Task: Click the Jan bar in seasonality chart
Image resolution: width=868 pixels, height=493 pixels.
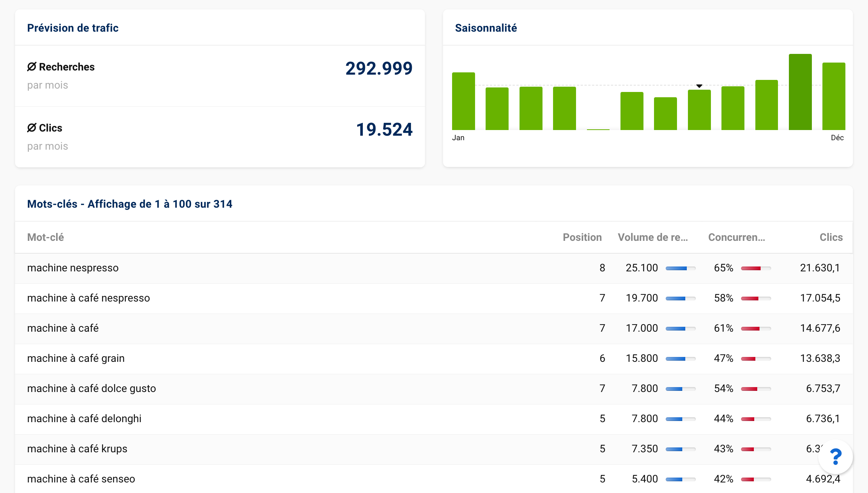Action: pyautogui.click(x=463, y=101)
